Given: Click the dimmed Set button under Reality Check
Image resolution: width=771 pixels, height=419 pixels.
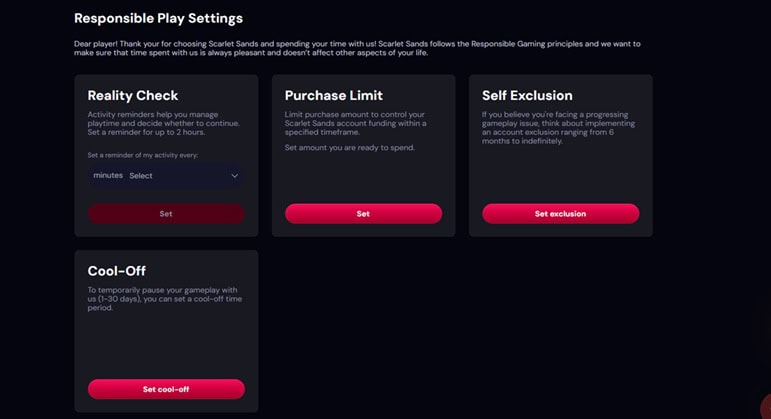Looking at the screenshot, I should (x=166, y=214).
